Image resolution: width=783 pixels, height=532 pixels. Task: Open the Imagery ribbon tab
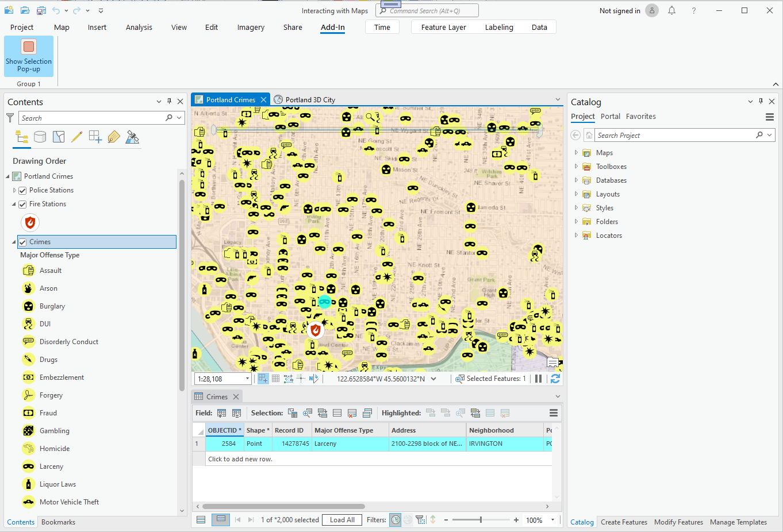[x=251, y=27]
